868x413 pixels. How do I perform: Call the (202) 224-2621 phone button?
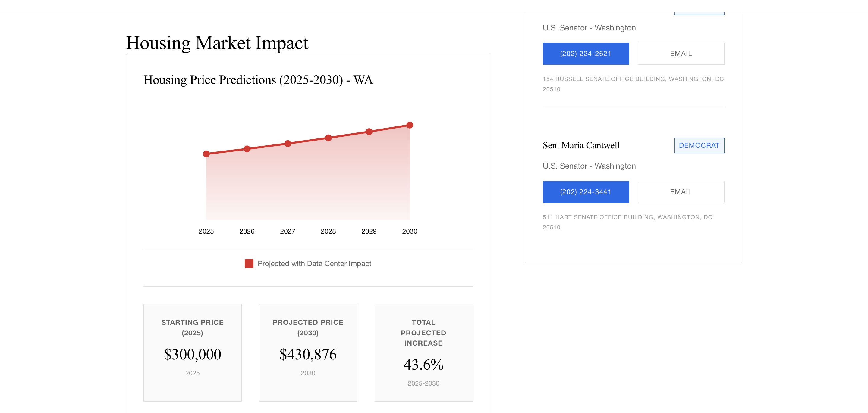[x=586, y=54]
